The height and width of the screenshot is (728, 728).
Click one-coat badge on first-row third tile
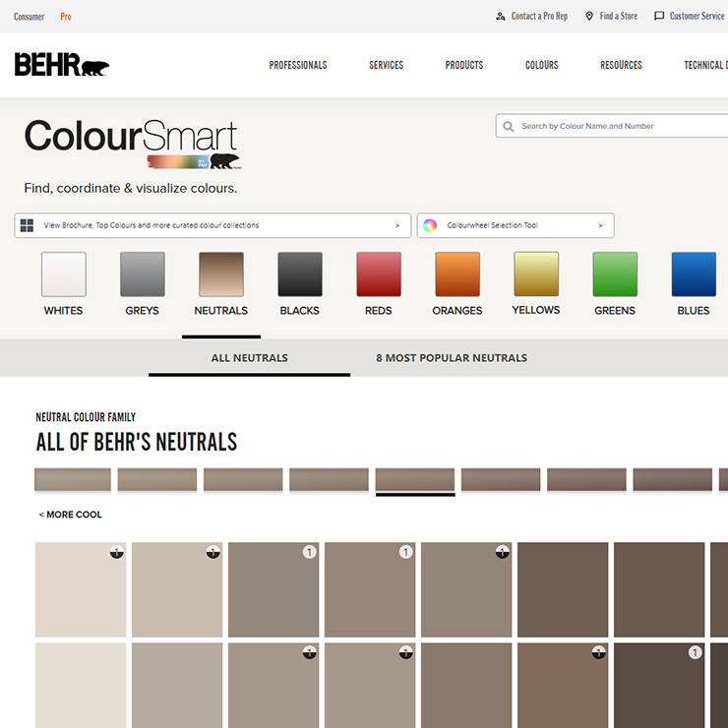pos(310,552)
